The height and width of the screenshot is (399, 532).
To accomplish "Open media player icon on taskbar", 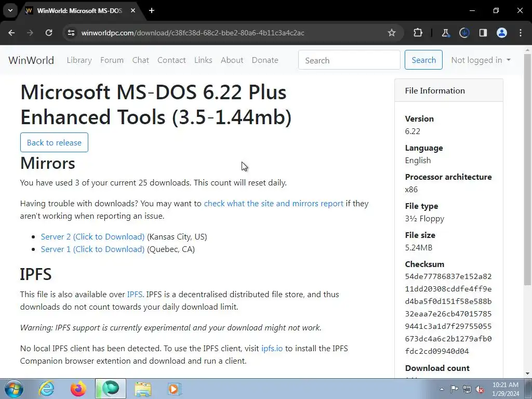I will pyautogui.click(x=175, y=389).
